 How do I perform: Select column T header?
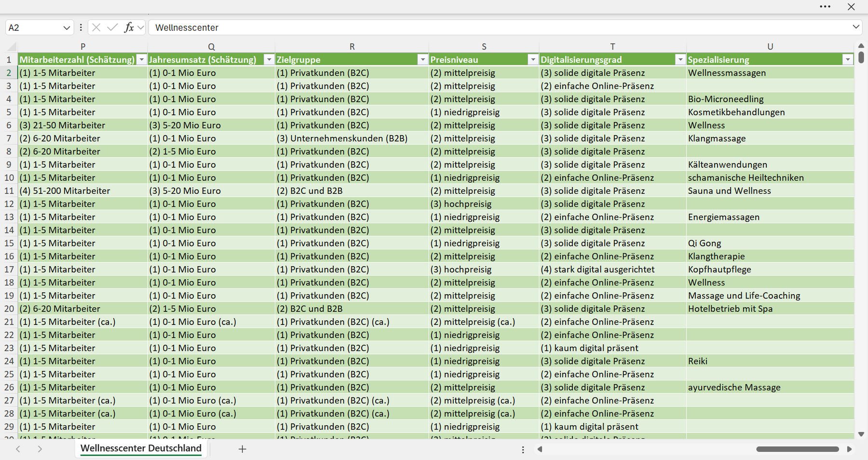(612, 47)
